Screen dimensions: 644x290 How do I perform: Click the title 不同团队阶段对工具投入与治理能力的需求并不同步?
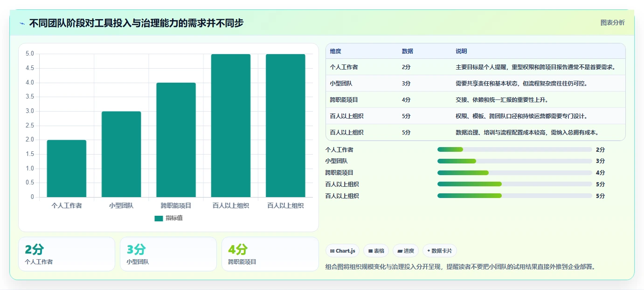(136, 23)
